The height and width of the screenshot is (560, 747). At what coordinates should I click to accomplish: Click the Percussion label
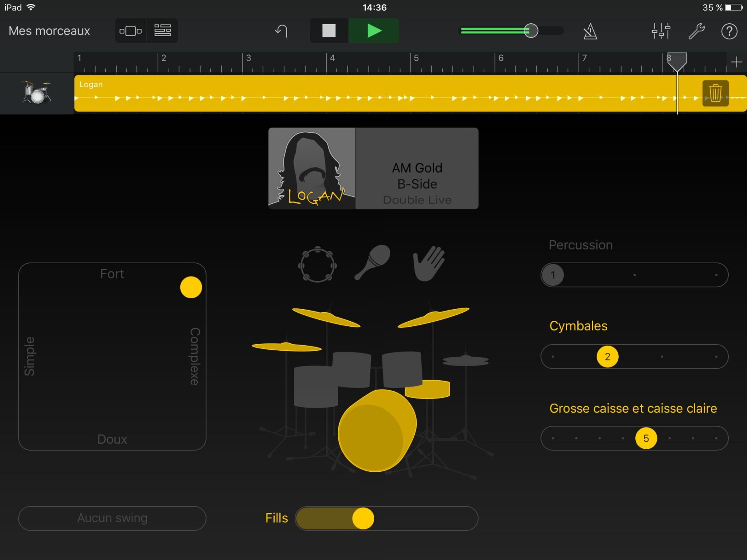[580, 245]
